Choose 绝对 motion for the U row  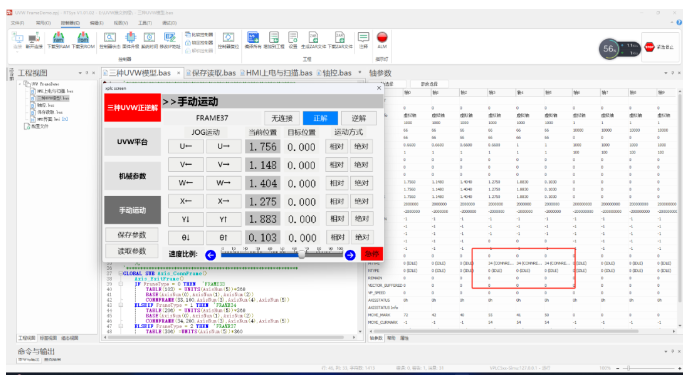pos(361,146)
